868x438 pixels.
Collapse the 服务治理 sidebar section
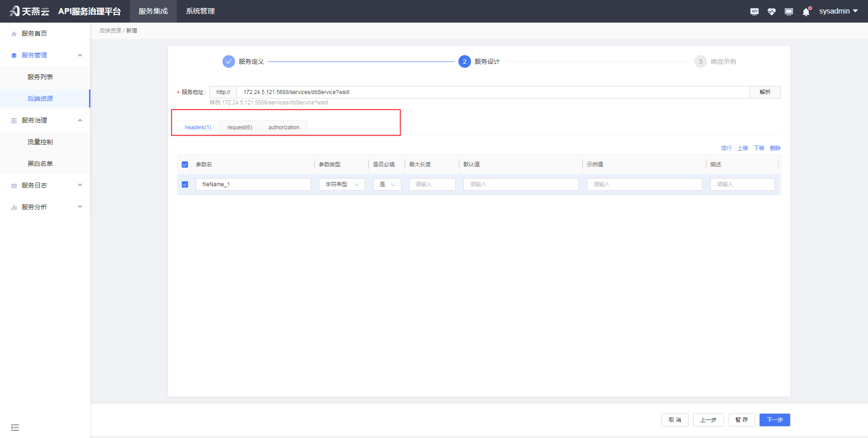pos(80,120)
